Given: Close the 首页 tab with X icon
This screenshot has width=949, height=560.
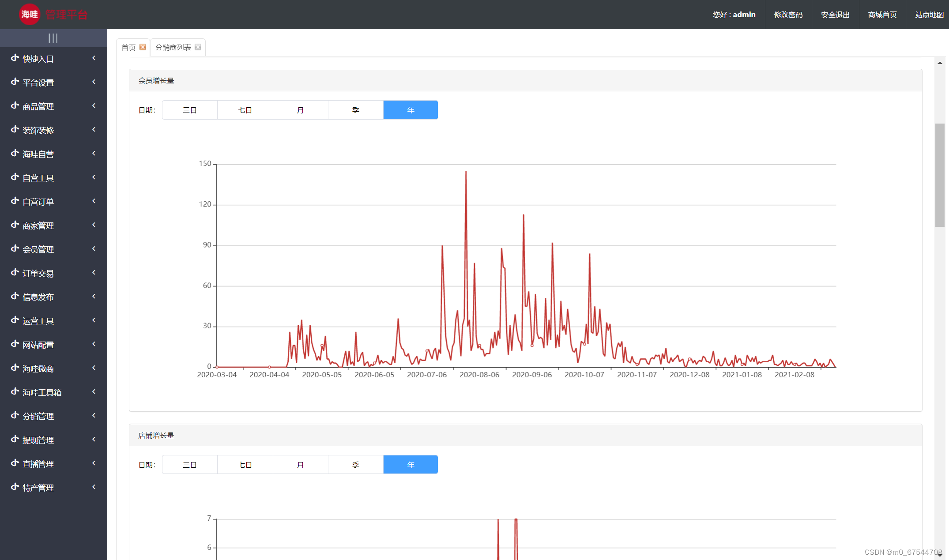Looking at the screenshot, I should click(143, 47).
